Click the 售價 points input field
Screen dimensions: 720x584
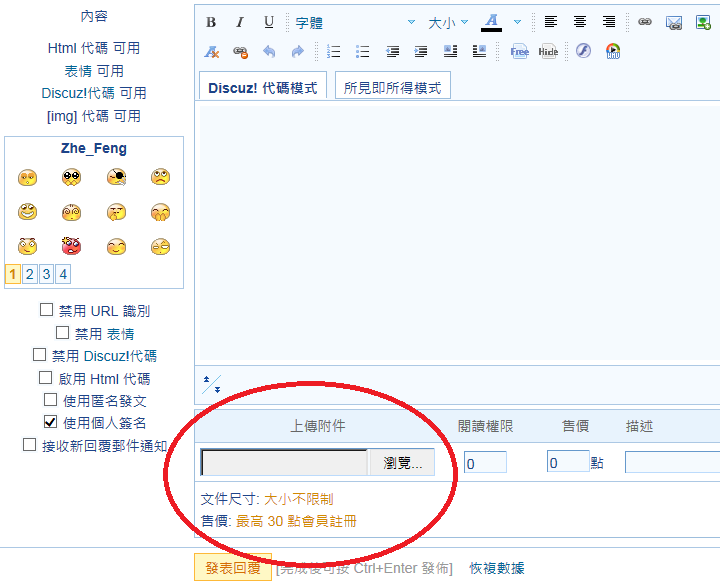(x=568, y=462)
